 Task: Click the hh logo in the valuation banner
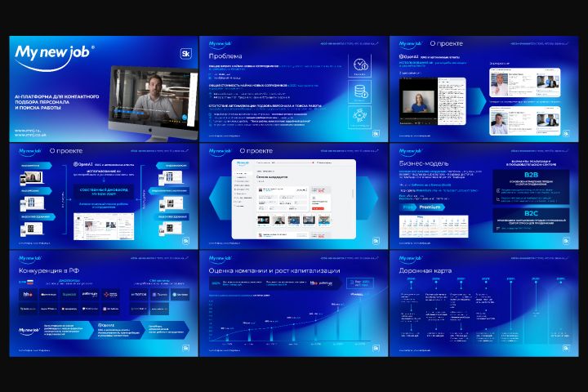pos(314,283)
